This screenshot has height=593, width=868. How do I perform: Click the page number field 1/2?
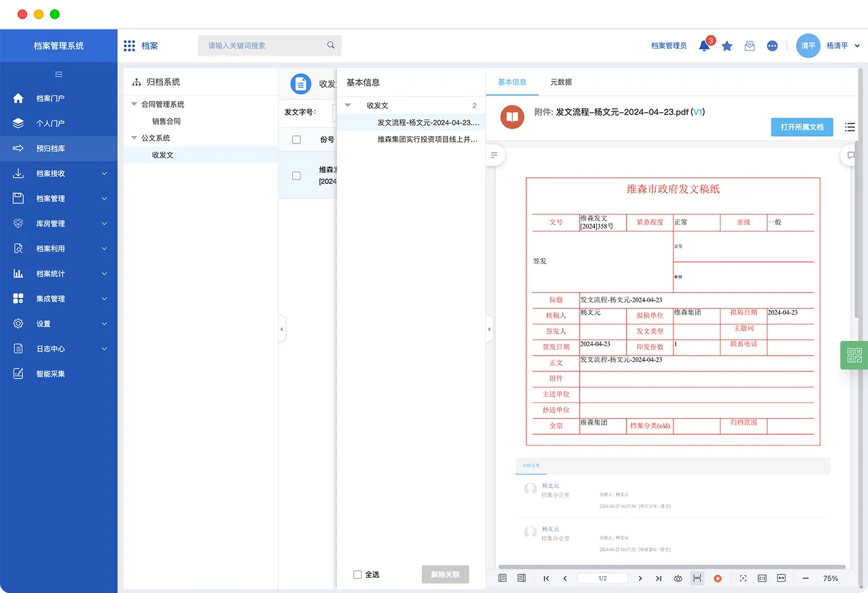(603, 578)
